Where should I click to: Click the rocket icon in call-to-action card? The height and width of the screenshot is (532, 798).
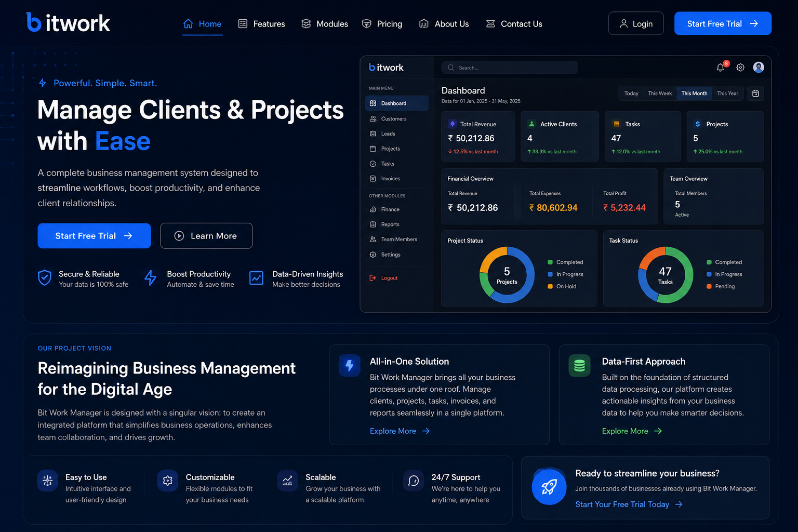coord(549,487)
